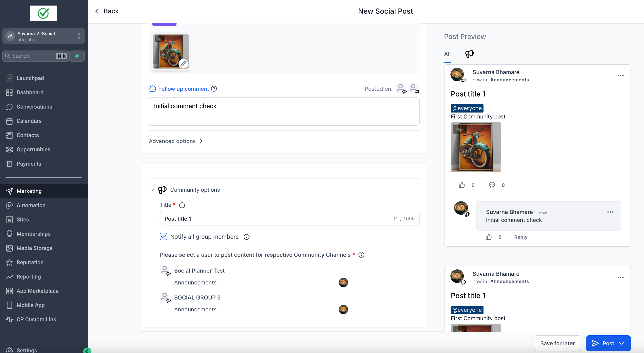
Task: Collapse Community options section
Action: pyautogui.click(x=152, y=190)
